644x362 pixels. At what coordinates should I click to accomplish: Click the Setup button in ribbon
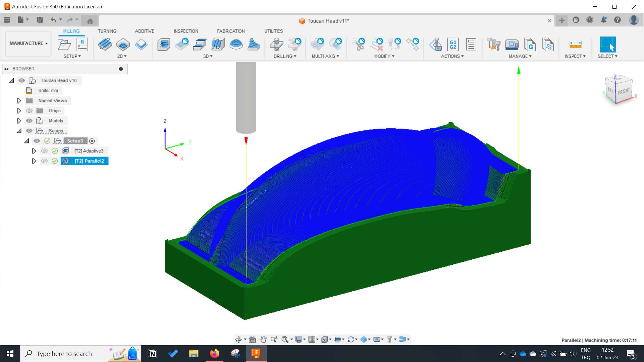coord(64,44)
